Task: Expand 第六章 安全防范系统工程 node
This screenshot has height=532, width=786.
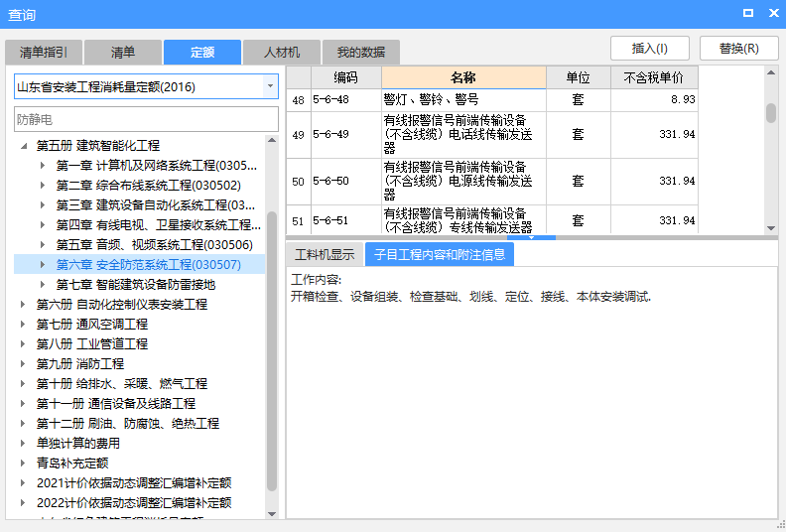Action: click(x=43, y=265)
